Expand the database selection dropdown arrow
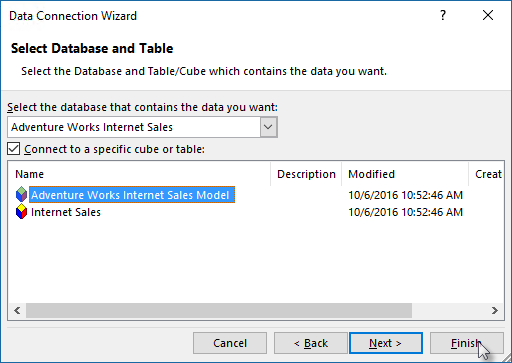512x363 pixels. 268,127
